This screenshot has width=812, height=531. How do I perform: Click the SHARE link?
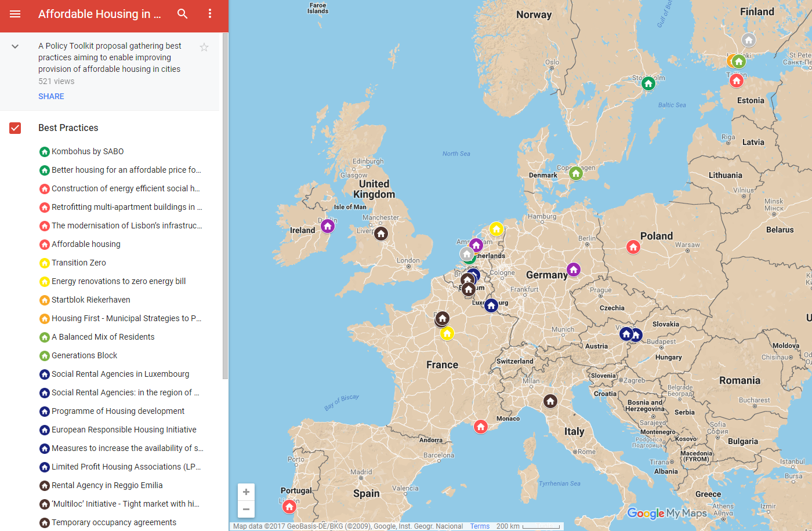[x=51, y=96]
